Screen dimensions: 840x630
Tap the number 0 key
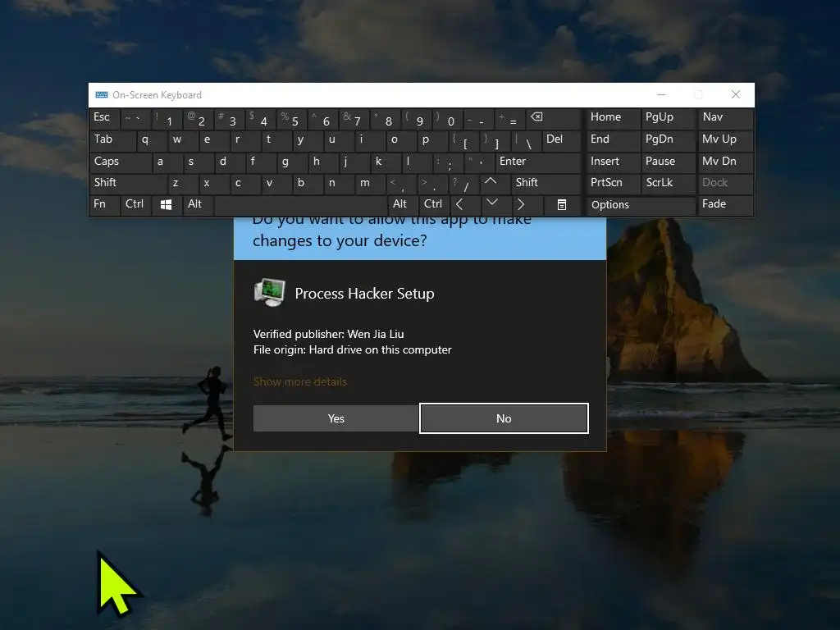click(447, 119)
